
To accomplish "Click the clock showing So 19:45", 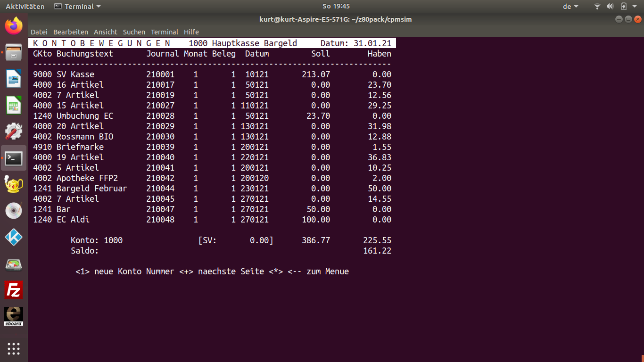I will point(336,7).
